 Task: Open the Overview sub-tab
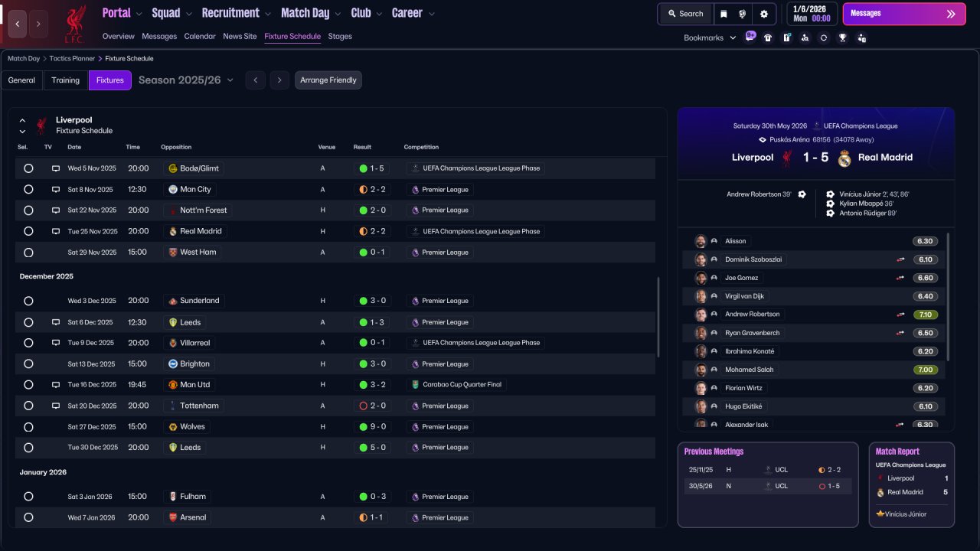119,36
